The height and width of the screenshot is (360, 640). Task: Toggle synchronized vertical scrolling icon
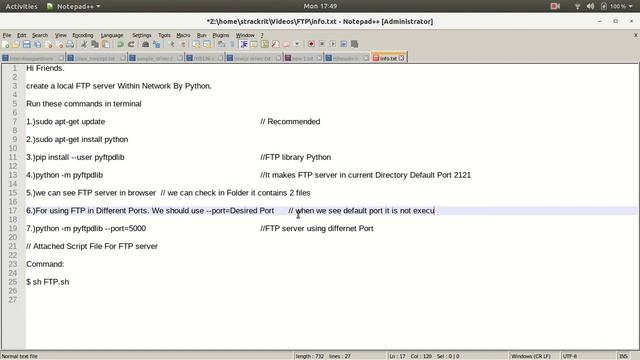pos(196,44)
